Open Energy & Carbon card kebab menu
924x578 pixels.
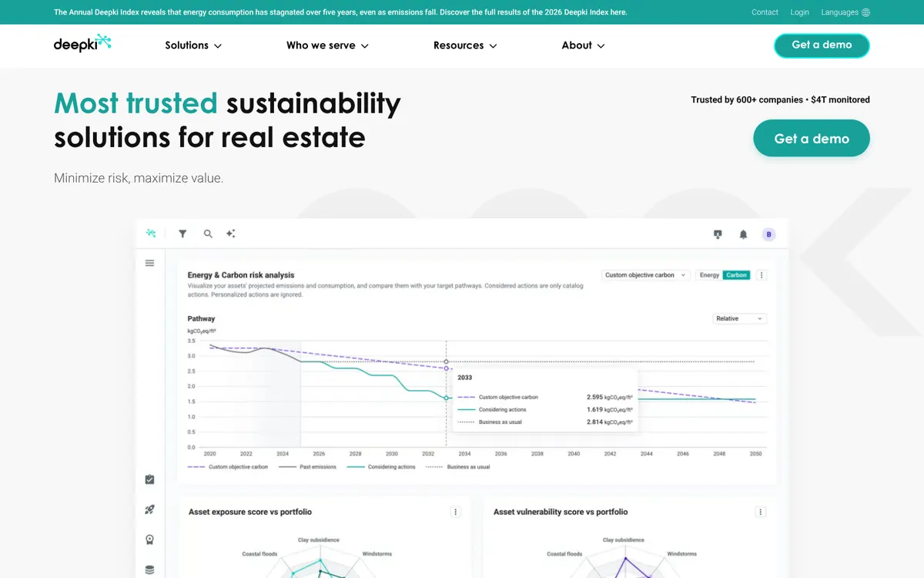(x=762, y=275)
